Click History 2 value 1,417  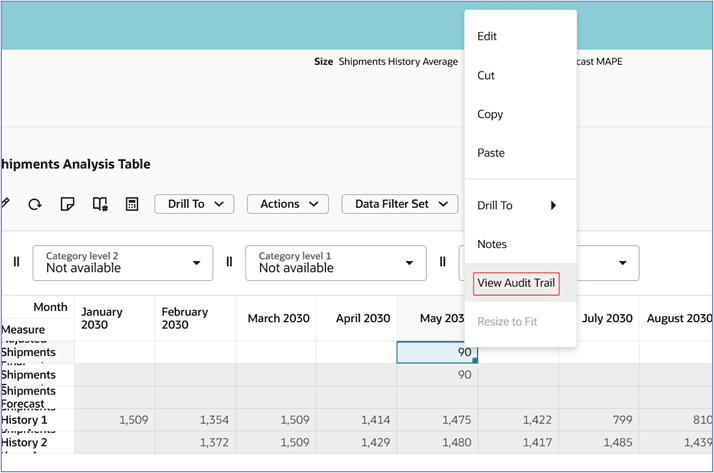point(518,442)
